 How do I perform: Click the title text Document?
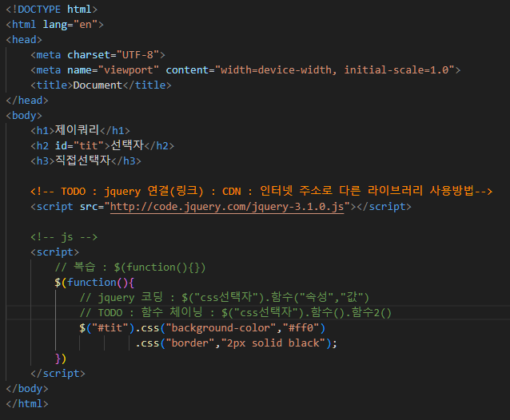click(x=98, y=85)
